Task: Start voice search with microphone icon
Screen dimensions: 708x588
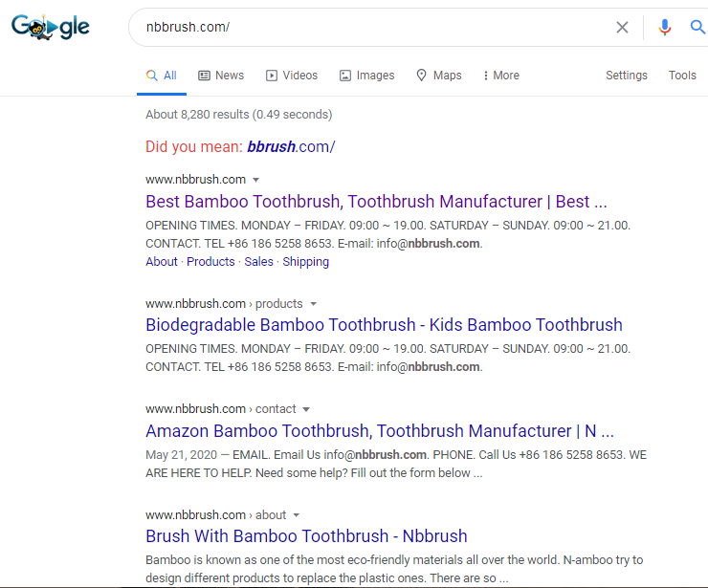Action: tap(664, 27)
